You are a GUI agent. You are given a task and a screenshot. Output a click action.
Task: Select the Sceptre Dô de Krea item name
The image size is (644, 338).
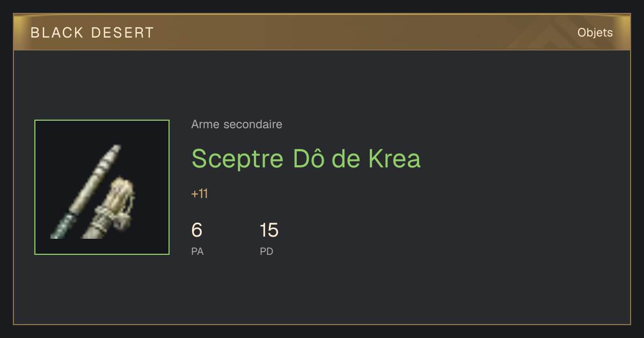pyautogui.click(x=306, y=158)
